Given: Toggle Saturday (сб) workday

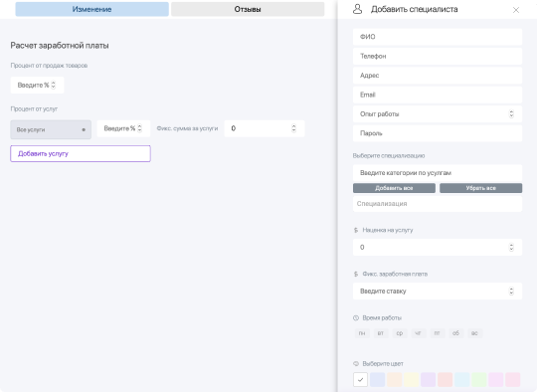Looking at the screenshot, I should click(455, 333).
